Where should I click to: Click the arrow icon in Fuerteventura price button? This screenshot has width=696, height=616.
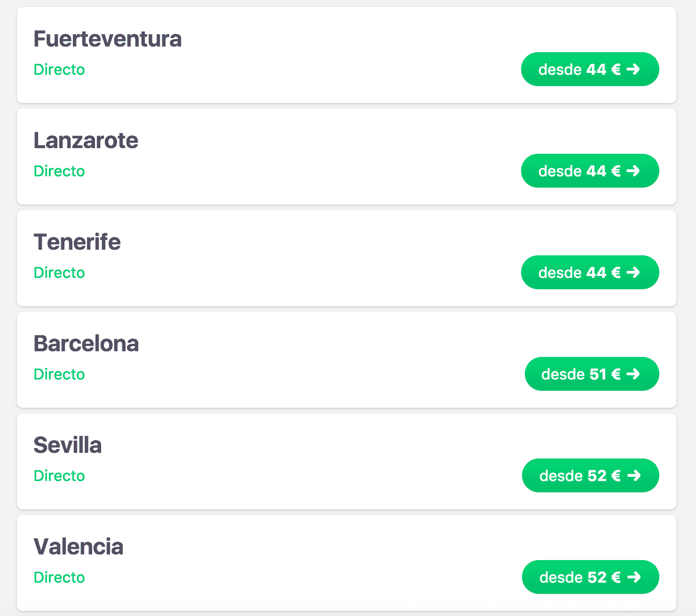(633, 70)
